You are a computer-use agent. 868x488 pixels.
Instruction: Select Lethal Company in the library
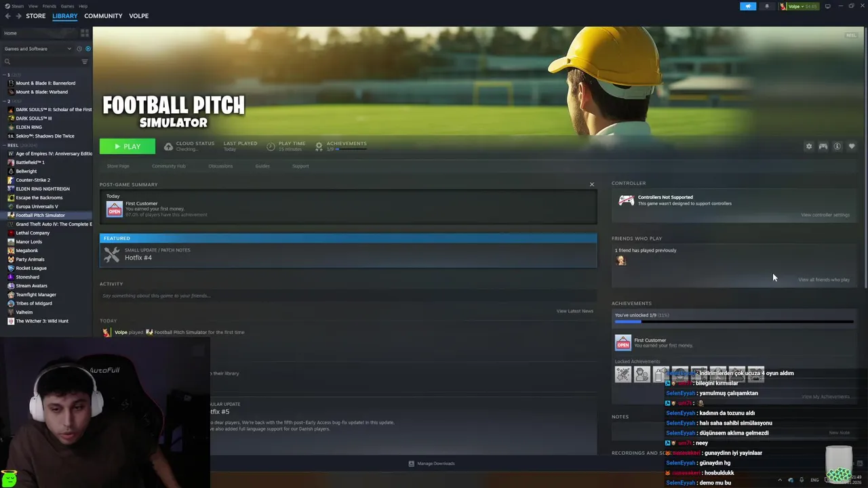tap(33, 233)
